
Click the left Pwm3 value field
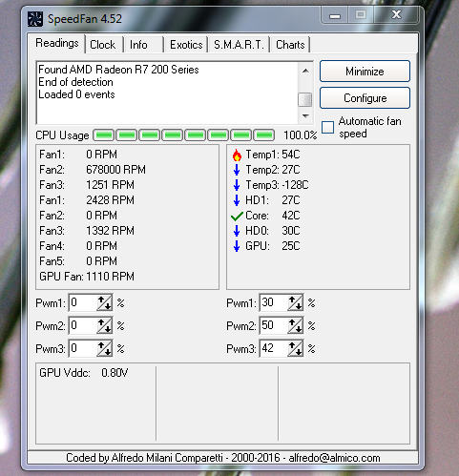coord(83,348)
